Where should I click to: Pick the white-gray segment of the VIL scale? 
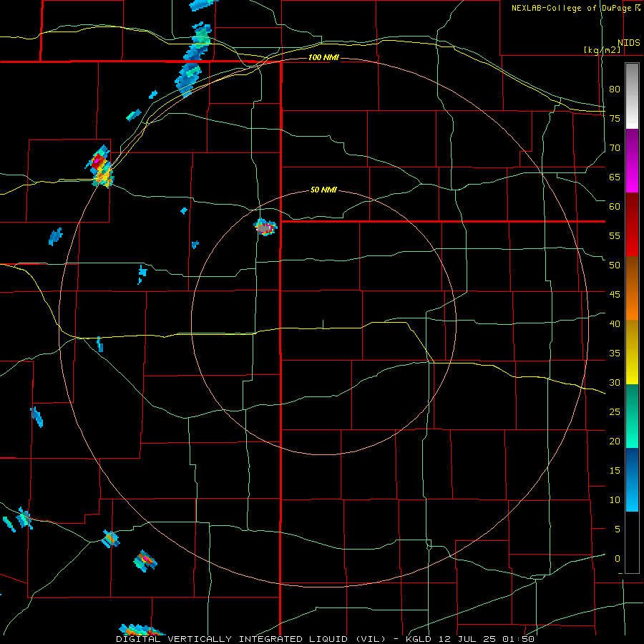(x=632, y=96)
